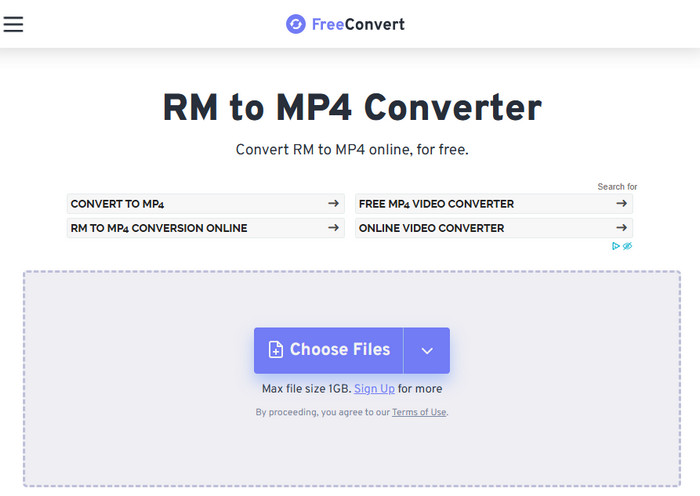This screenshot has width=700, height=496.
Task: Open the Sign Up link
Action: pyautogui.click(x=374, y=389)
